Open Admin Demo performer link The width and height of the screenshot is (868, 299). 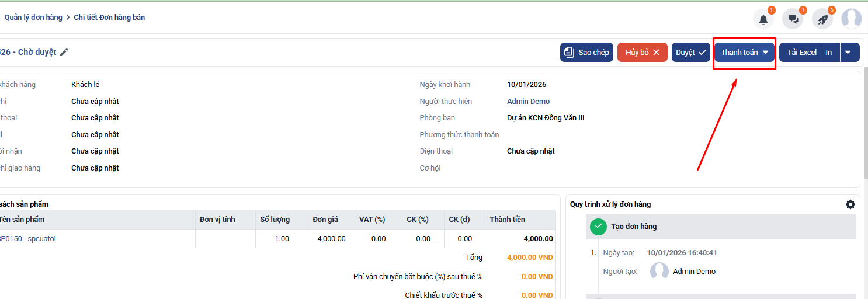pos(528,102)
